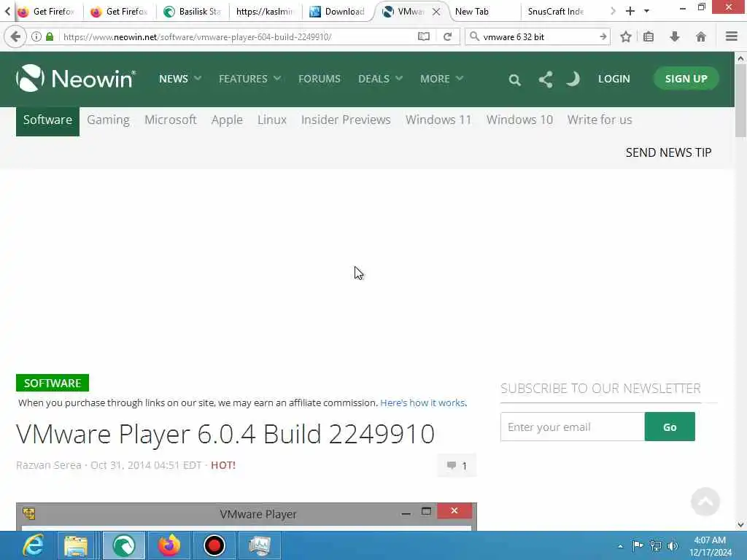This screenshot has height=560, width=747.
Task: Show site information icon in address bar
Action: pyautogui.click(x=36, y=36)
